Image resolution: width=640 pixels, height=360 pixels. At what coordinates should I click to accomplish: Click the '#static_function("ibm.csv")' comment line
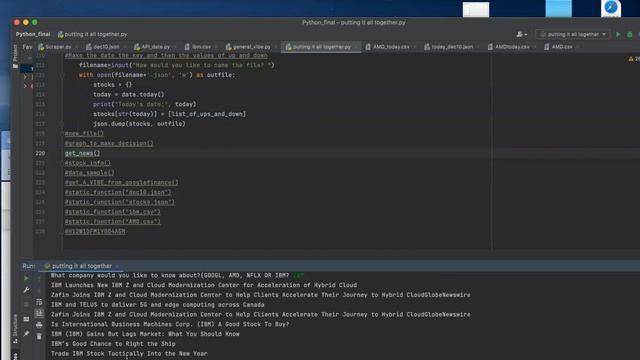click(x=113, y=212)
